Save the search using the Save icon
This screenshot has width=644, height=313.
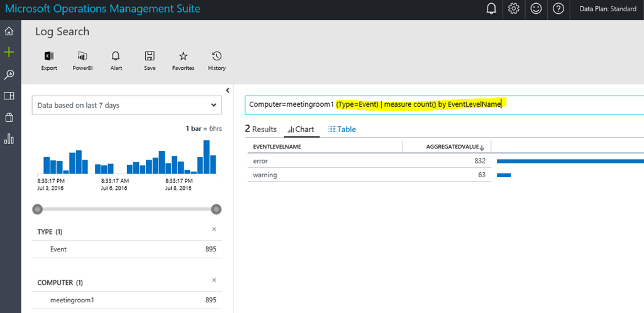tap(150, 57)
